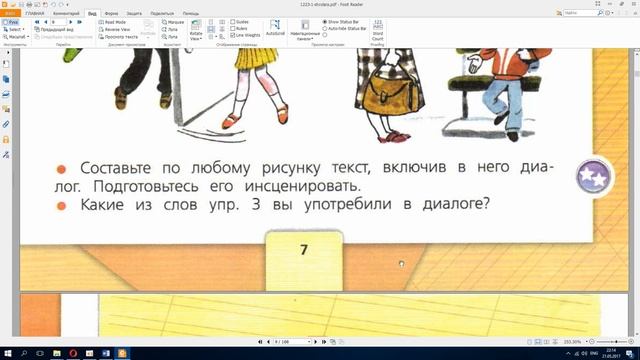Go to next page in ribbon

(x=71, y=22)
